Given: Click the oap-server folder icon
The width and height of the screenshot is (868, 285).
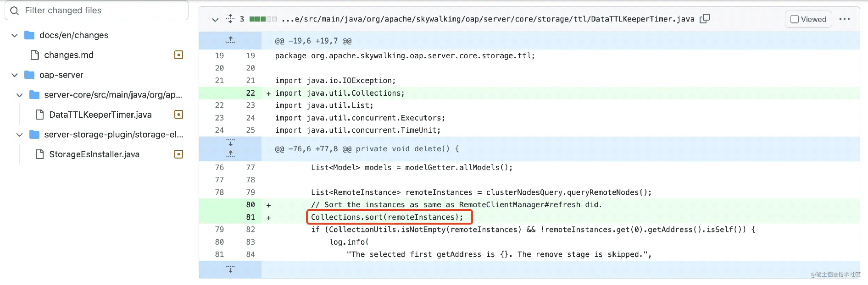Looking at the screenshot, I should coord(30,75).
